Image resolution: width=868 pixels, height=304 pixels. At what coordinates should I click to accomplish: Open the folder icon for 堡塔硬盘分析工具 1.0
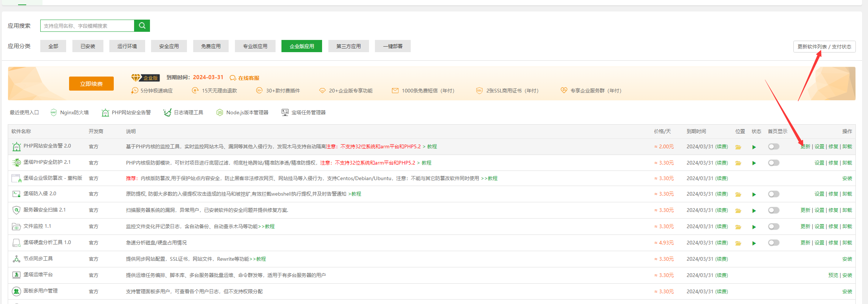click(738, 243)
